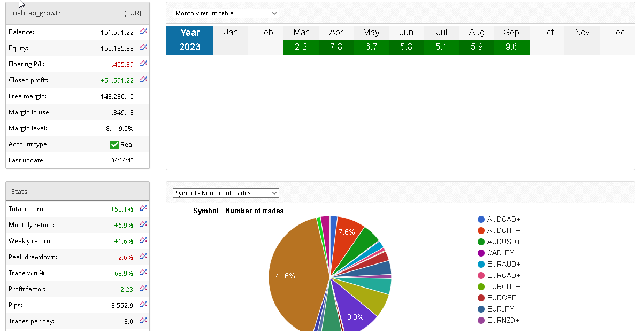Click the Profit factor chart icon
This screenshot has height=334, width=644.
pyautogui.click(x=143, y=289)
